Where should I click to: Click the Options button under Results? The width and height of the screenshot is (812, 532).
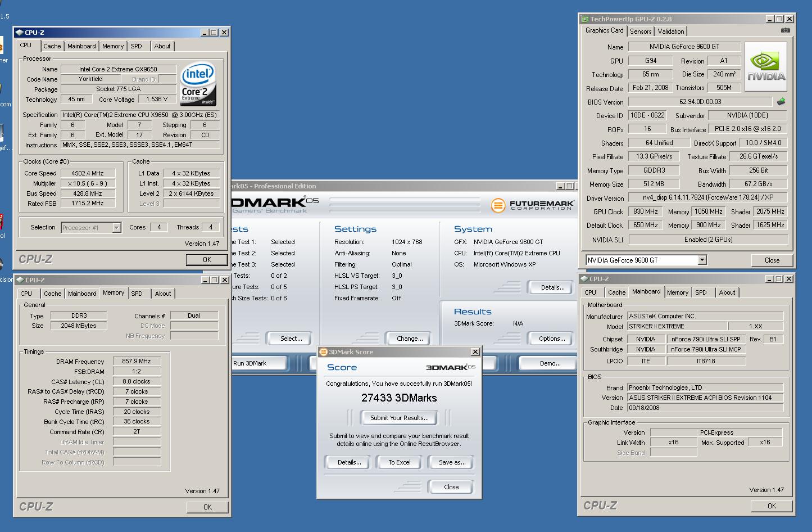(x=552, y=339)
